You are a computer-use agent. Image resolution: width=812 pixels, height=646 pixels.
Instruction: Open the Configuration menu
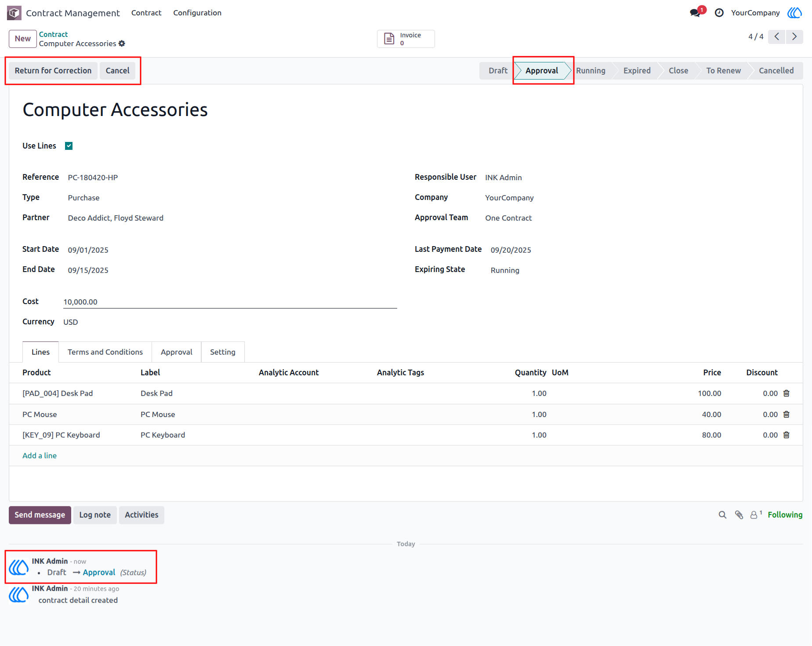(x=197, y=13)
